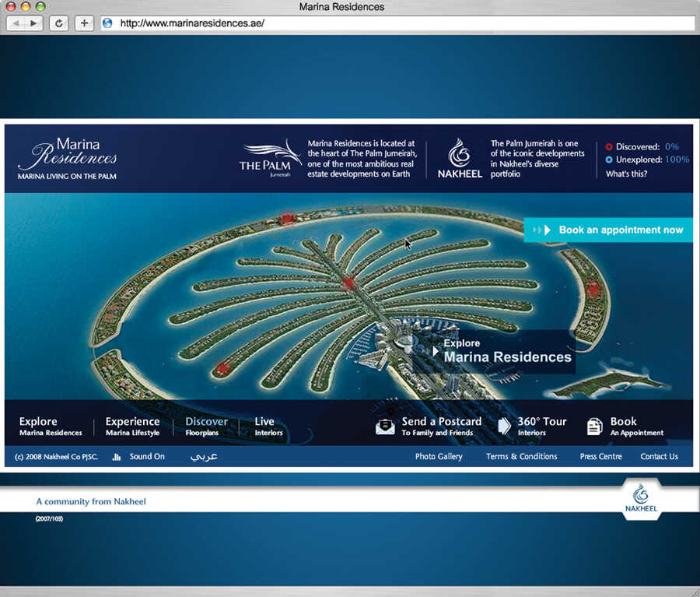Click the 360° Tour arrow icon
700x597 pixels.
pyautogui.click(x=504, y=426)
